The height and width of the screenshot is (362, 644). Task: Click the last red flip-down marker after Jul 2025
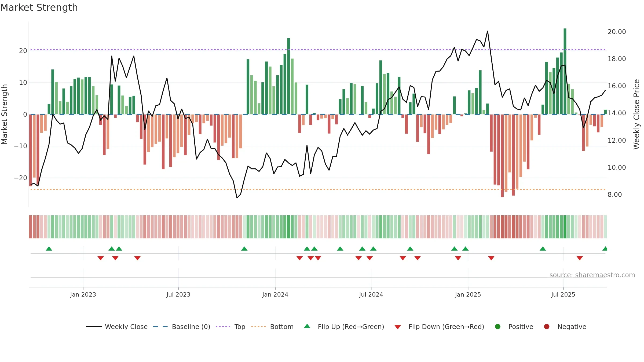tap(580, 258)
